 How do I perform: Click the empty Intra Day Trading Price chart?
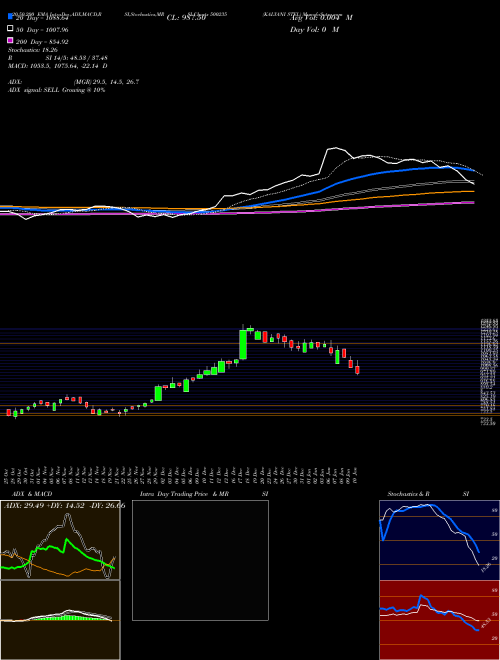(200, 560)
